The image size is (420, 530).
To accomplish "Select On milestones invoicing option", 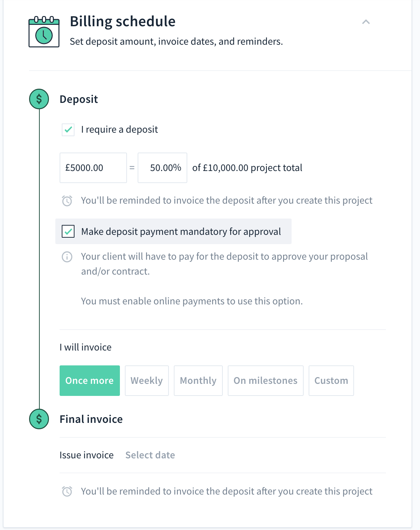I will point(266,381).
